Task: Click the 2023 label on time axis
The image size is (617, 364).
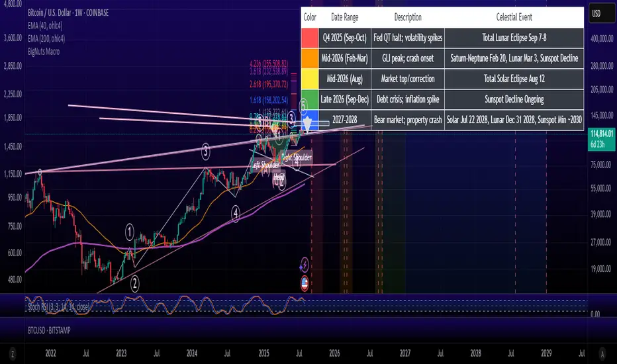Action: point(121,353)
